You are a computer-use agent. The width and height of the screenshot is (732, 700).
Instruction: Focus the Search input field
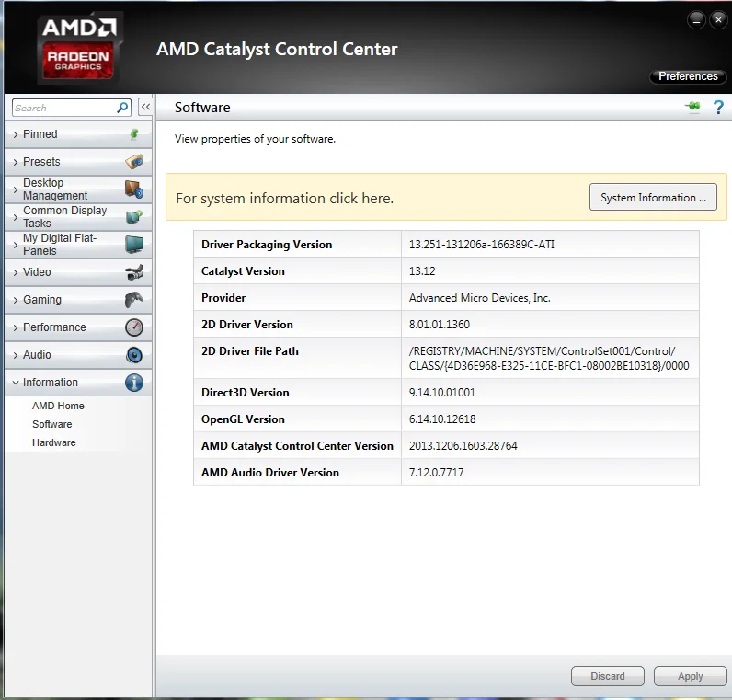click(x=64, y=108)
